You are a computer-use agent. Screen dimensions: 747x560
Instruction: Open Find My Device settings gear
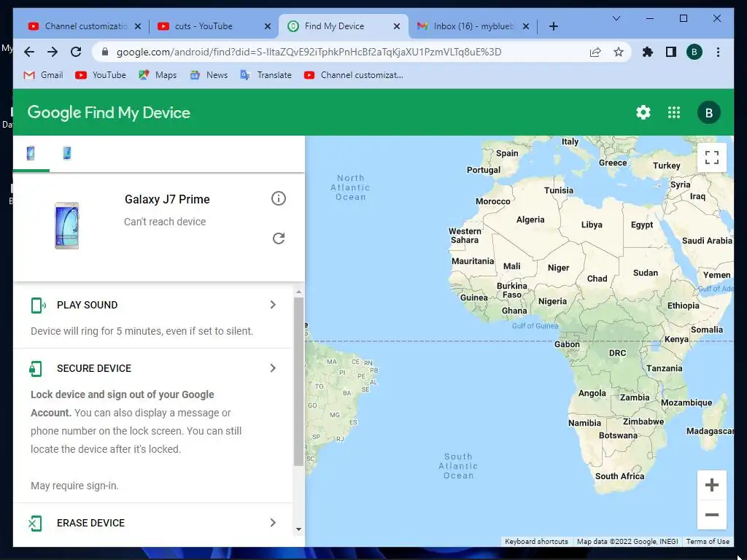643,113
